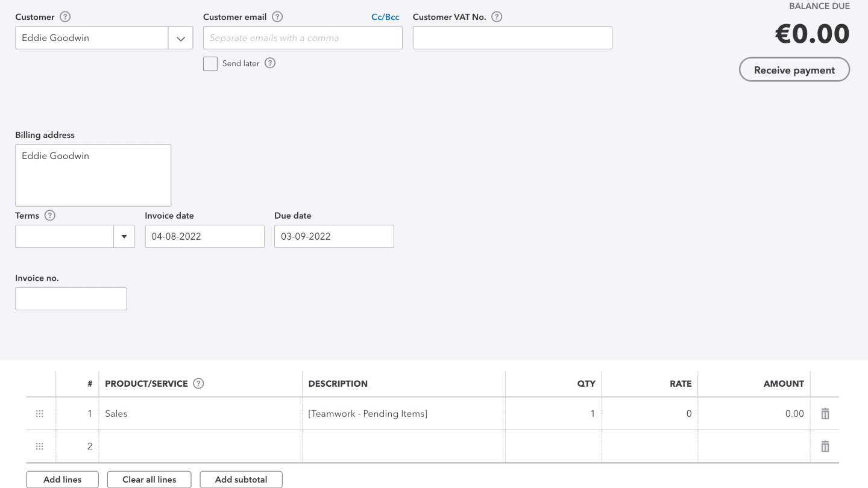
Task: Click the Invoice date field
Action: pyautogui.click(x=205, y=237)
